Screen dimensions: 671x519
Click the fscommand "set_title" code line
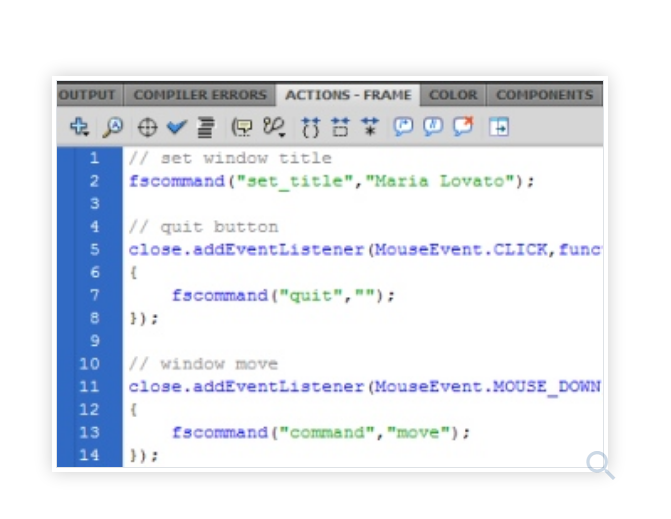332,181
